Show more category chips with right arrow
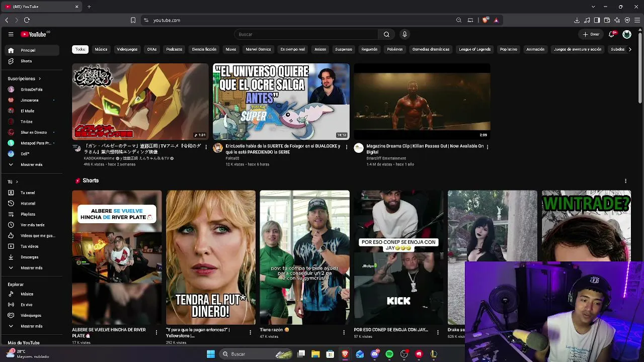This screenshot has width=644, height=362. [630, 49]
